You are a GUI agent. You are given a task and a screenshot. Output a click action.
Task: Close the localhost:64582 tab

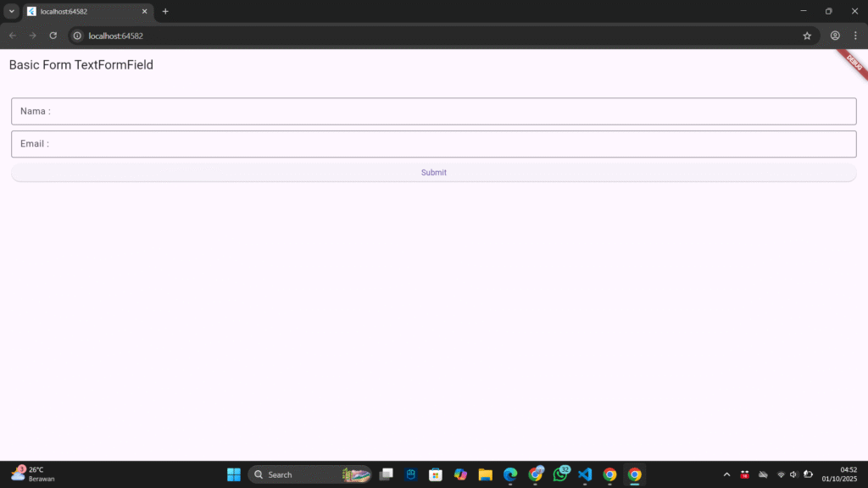pos(144,11)
